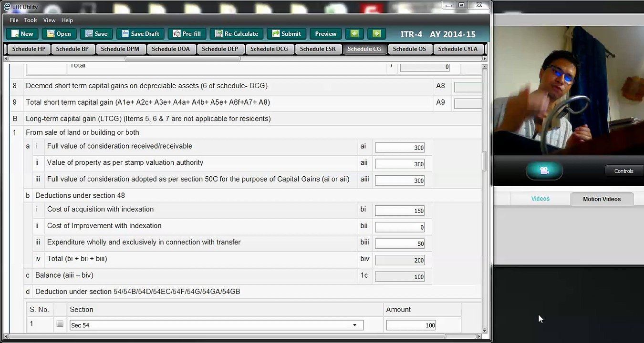Select the Motion Videos tab
Image resolution: width=644 pixels, height=343 pixels.
tap(602, 199)
